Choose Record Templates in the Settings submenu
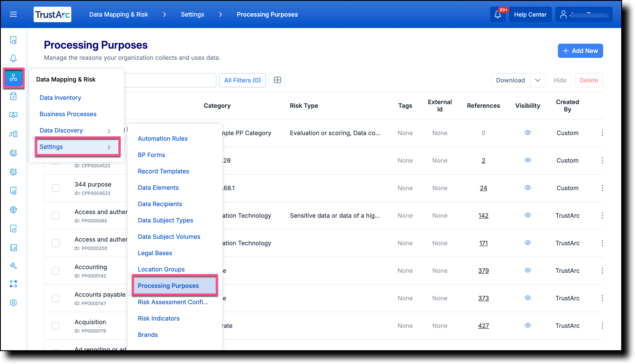Image resolution: width=635 pixels, height=364 pixels. coord(163,171)
